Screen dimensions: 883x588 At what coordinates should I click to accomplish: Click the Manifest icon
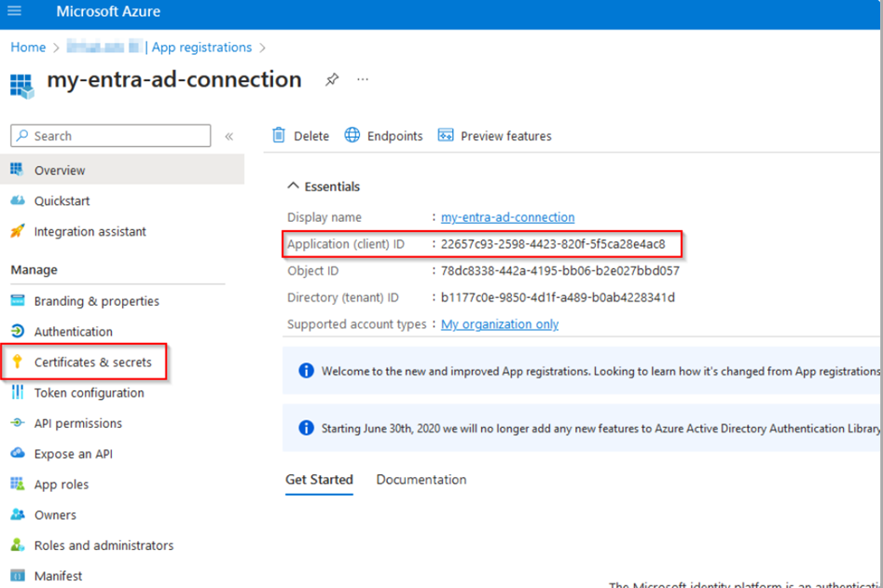18,576
